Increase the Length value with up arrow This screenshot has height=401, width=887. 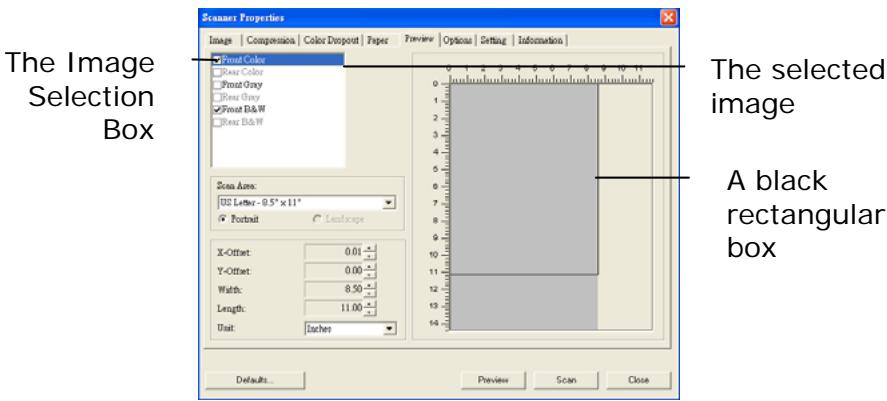[x=369, y=305]
